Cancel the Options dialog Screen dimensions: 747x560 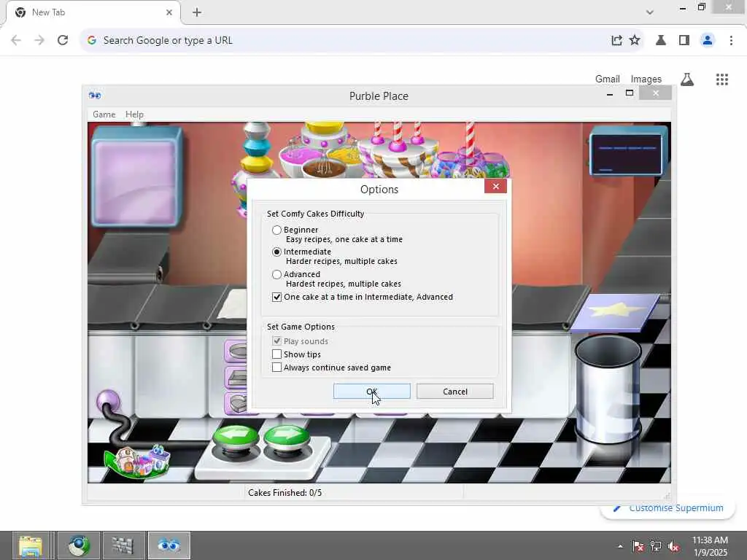coord(455,392)
